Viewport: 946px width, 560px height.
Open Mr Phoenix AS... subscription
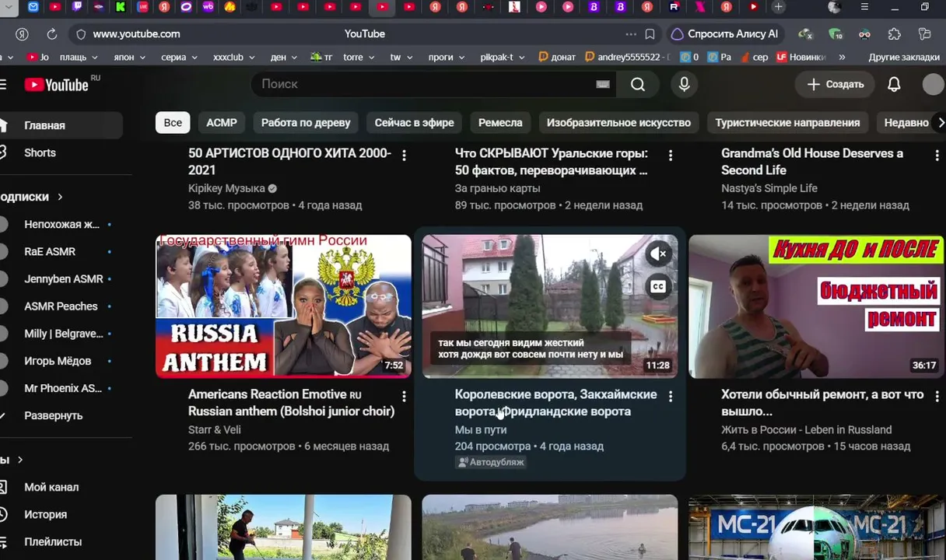point(61,387)
